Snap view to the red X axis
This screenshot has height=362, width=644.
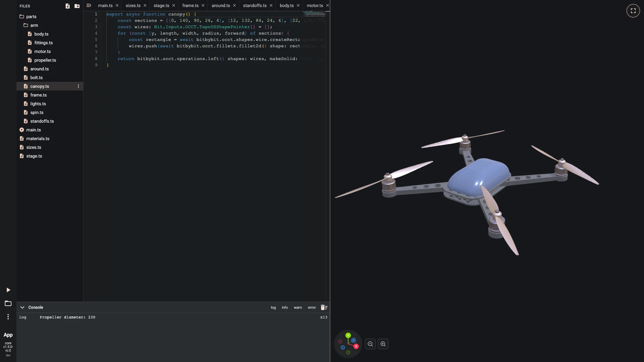coord(356,346)
